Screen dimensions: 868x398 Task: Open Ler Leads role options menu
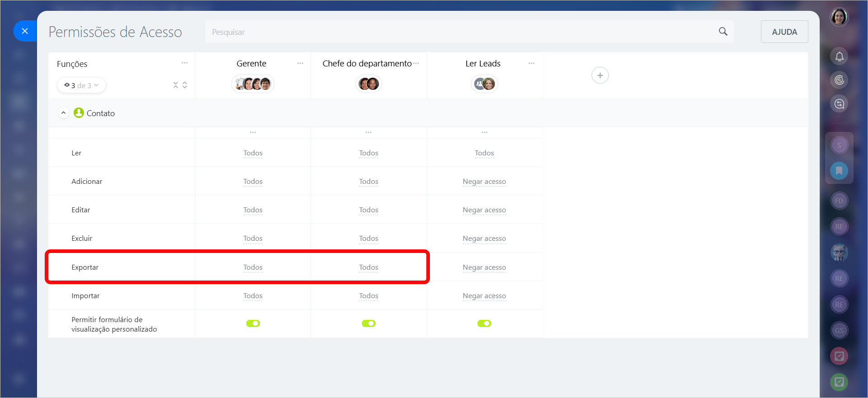pyautogui.click(x=532, y=63)
